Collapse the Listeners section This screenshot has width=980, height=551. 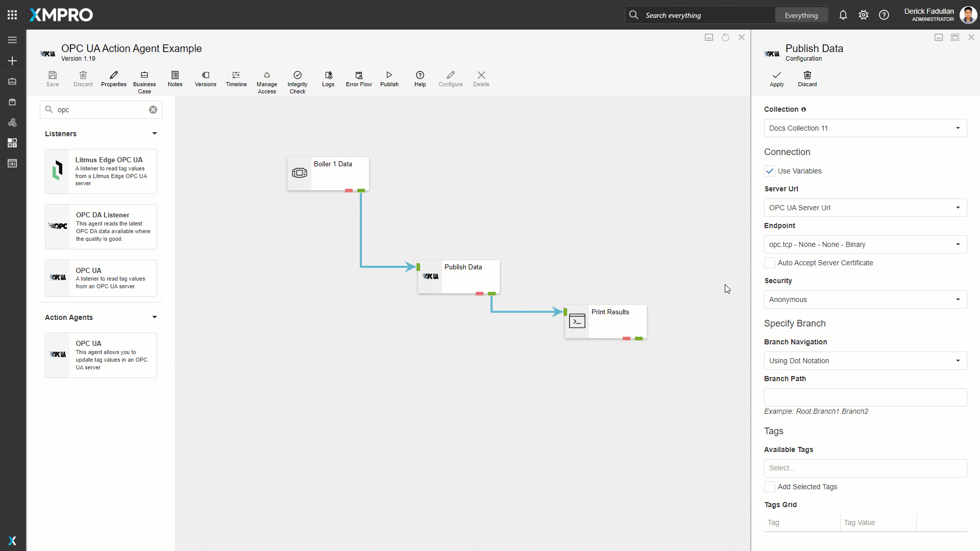click(154, 134)
